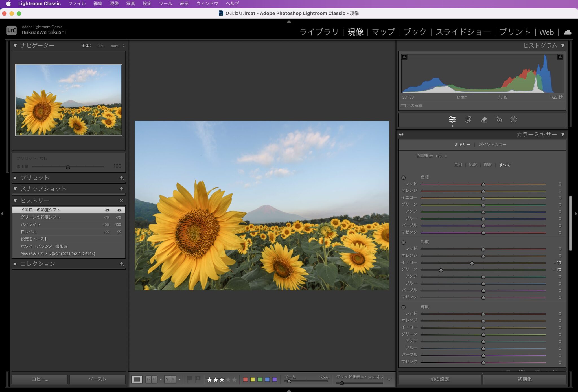Click the cloud sync status icon
The height and width of the screenshot is (392, 578).
pos(567,32)
